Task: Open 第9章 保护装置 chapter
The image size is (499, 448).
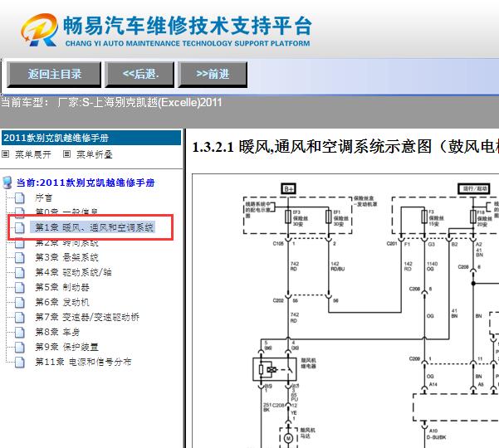Action: pos(66,347)
